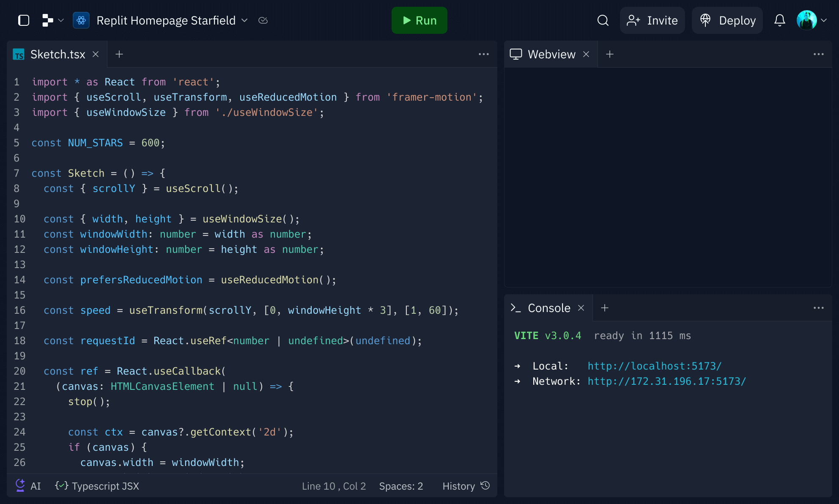Click the React project logo icon

coord(81,20)
